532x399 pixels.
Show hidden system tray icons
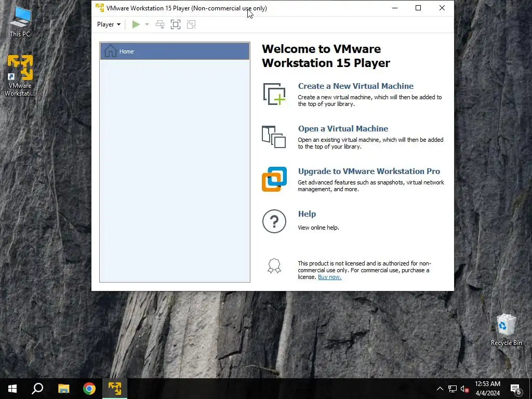[440, 389]
